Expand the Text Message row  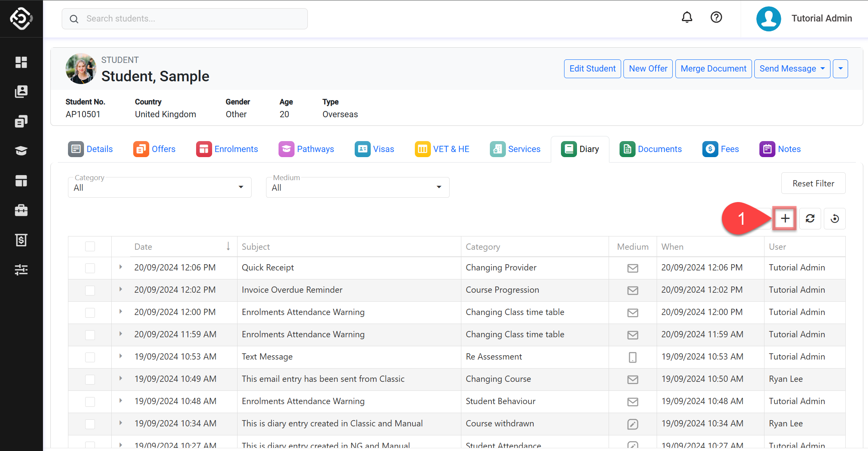click(121, 356)
